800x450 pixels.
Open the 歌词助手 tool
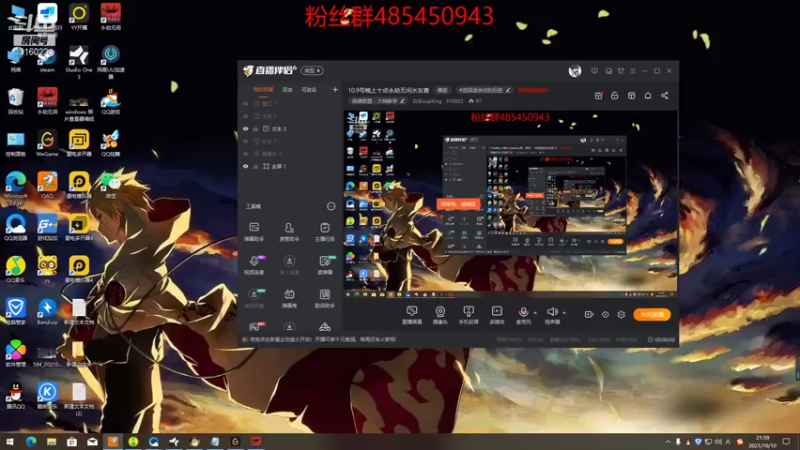pyautogui.click(x=324, y=298)
